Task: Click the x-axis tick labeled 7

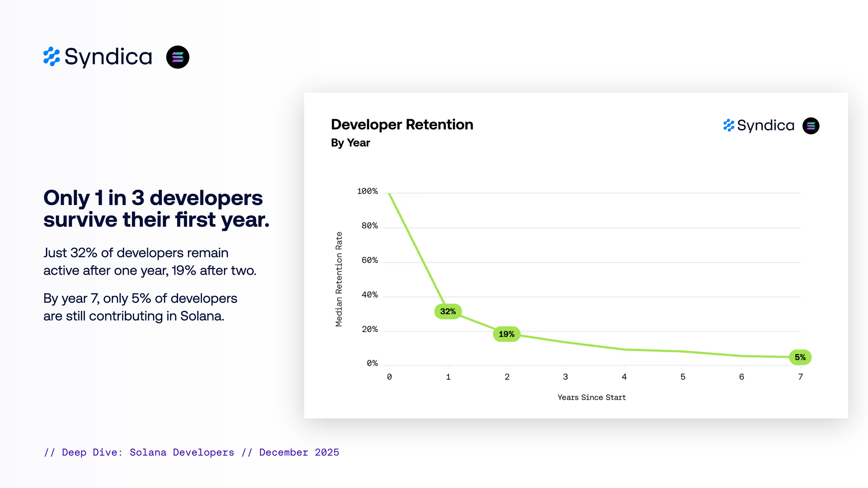Action: click(x=800, y=377)
